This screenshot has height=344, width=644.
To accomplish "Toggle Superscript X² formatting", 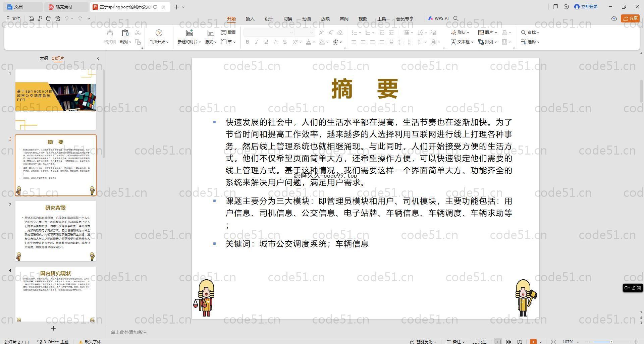I will pos(295,42).
